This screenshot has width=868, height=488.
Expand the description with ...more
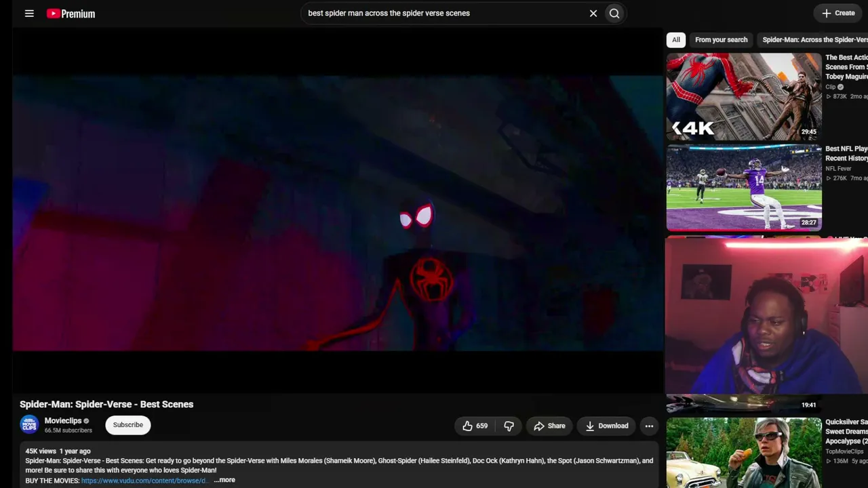pyautogui.click(x=224, y=480)
